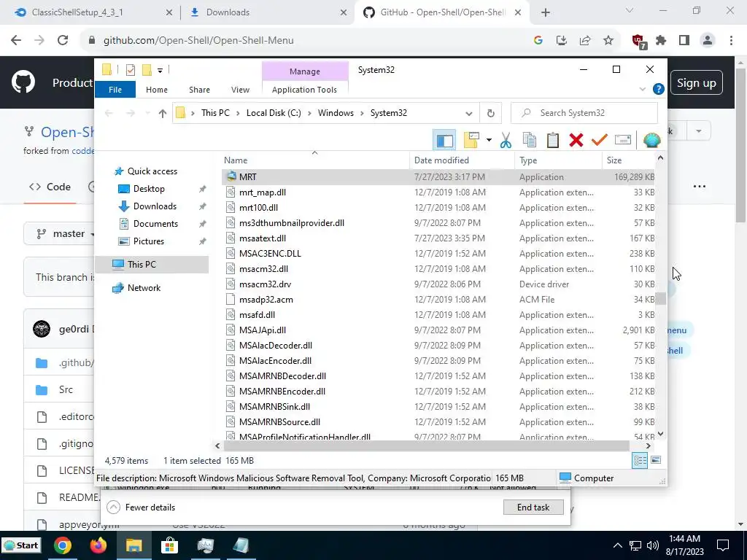The image size is (747, 560).
Task: Go up one folder level arrow
Action: coord(163,113)
